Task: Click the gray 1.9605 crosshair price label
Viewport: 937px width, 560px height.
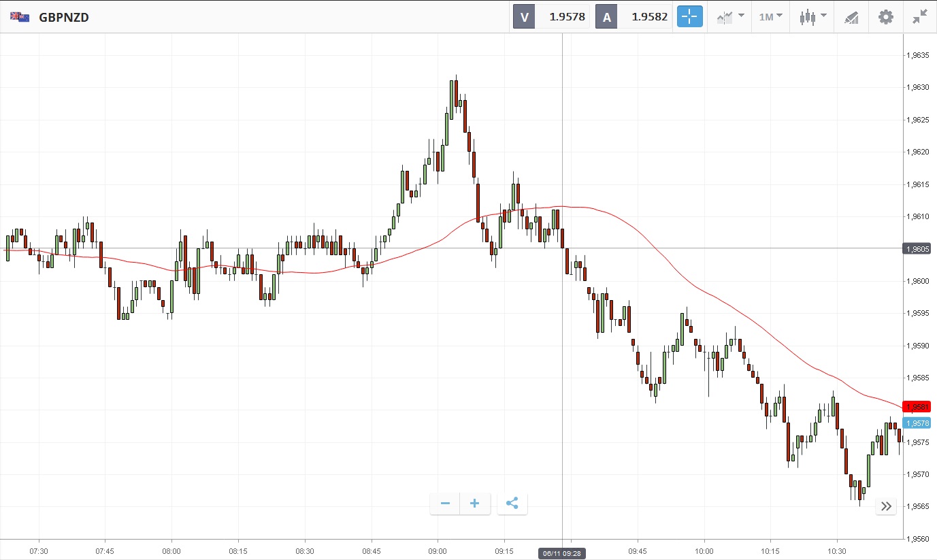Action: [x=916, y=249]
